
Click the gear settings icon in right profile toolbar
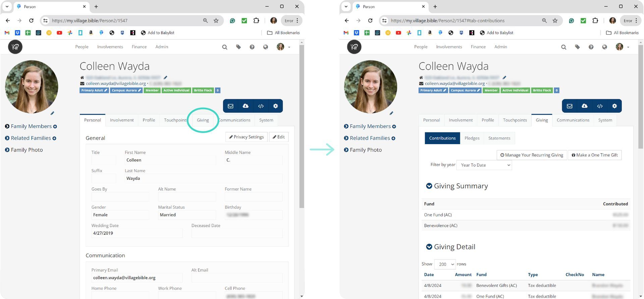[614, 106]
